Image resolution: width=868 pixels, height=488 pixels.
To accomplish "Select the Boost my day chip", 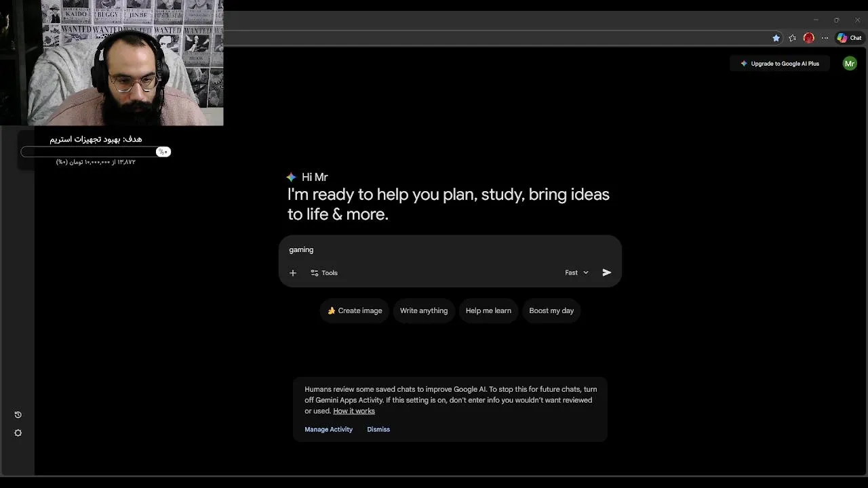I will [551, 310].
